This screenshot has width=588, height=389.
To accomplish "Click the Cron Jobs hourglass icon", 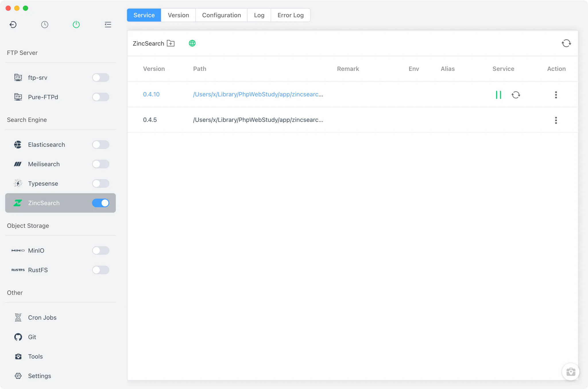I will click(18, 317).
